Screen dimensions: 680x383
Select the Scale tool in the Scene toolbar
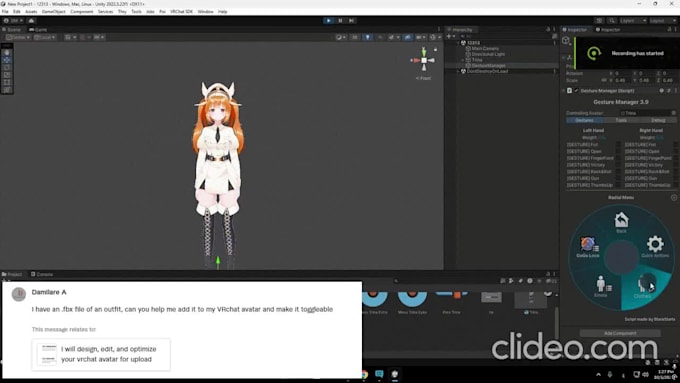click(x=7, y=75)
